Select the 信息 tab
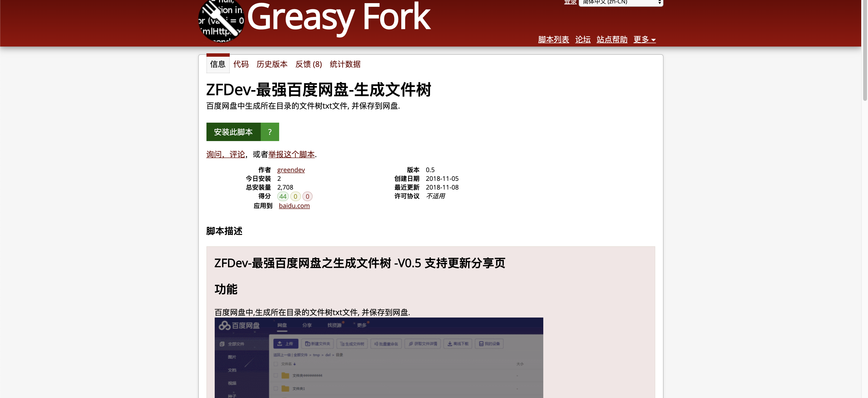868x398 pixels. point(218,64)
